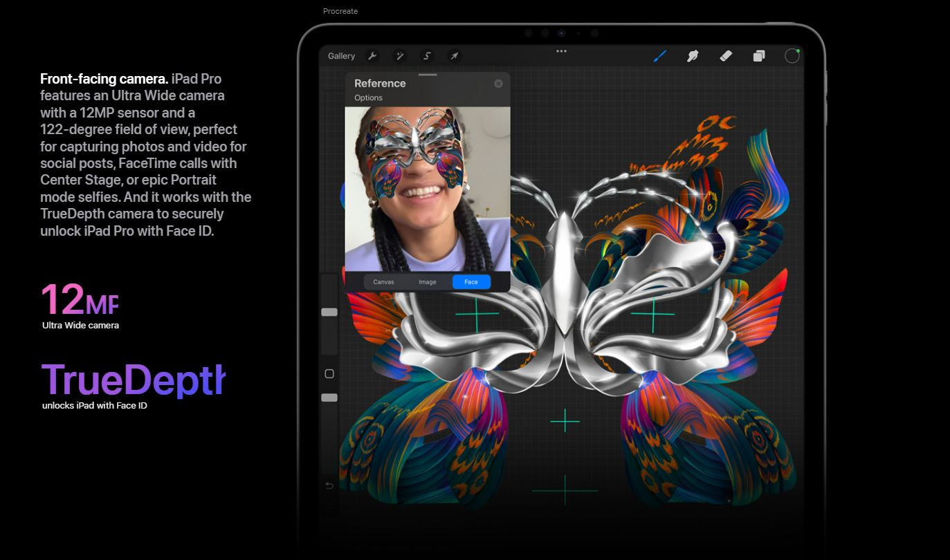Viewport: 950px width, 560px height.
Task: Open the Layers panel icon
Action: tap(759, 56)
